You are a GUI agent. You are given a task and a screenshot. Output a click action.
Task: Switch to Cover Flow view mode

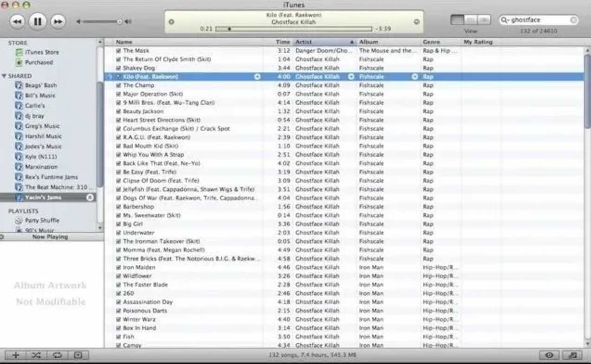click(x=484, y=20)
